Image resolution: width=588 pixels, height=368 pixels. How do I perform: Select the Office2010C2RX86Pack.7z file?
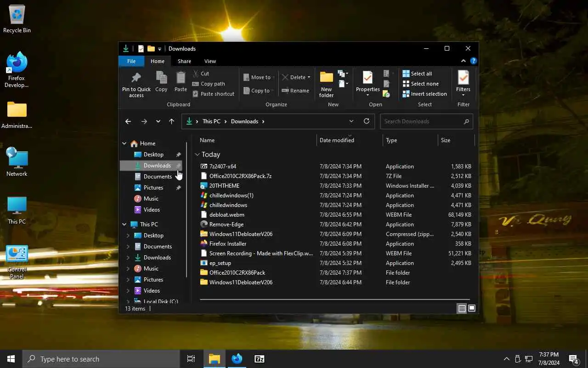240,176
